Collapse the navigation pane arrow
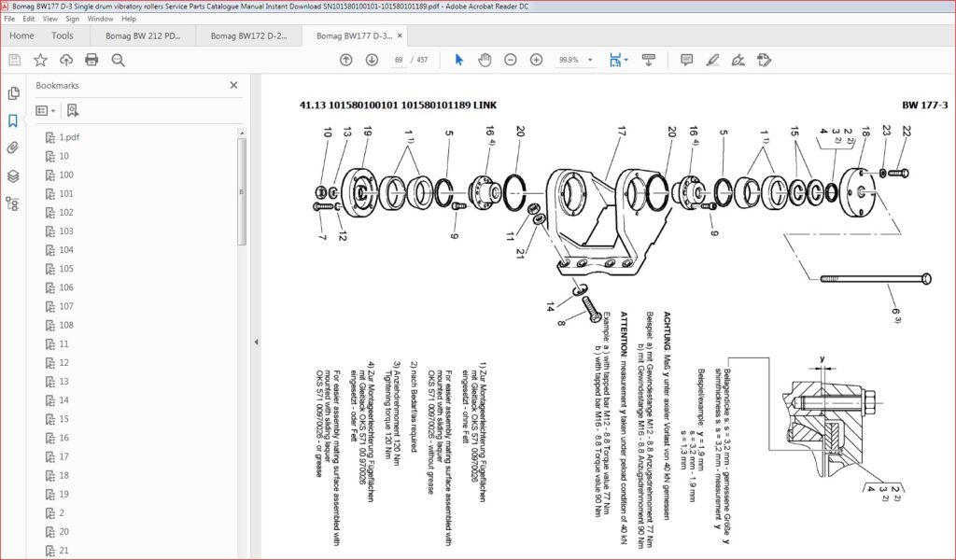Image resolution: width=956 pixels, height=560 pixels. point(256,342)
